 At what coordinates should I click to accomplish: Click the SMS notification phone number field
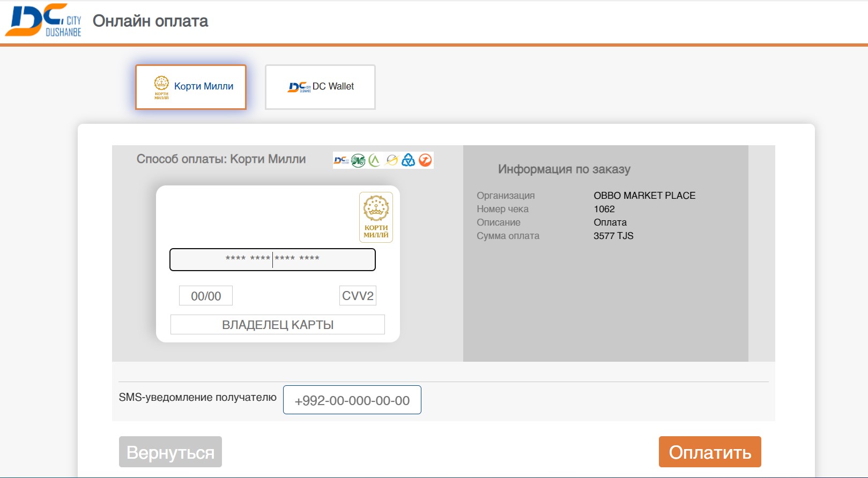coord(352,400)
